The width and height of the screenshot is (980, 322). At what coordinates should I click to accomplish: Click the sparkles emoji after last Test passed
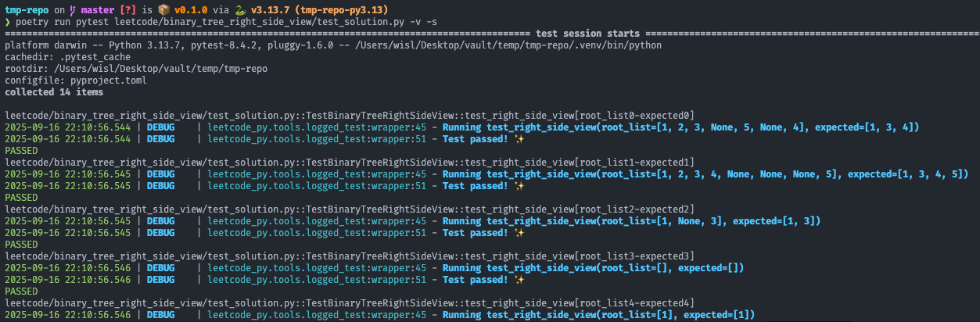tap(519, 280)
